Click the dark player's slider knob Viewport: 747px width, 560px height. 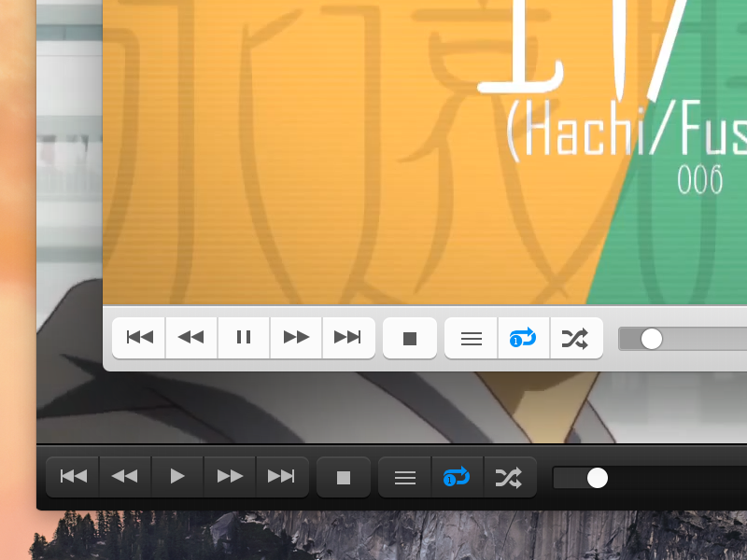pyautogui.click(x=598, y=478)
